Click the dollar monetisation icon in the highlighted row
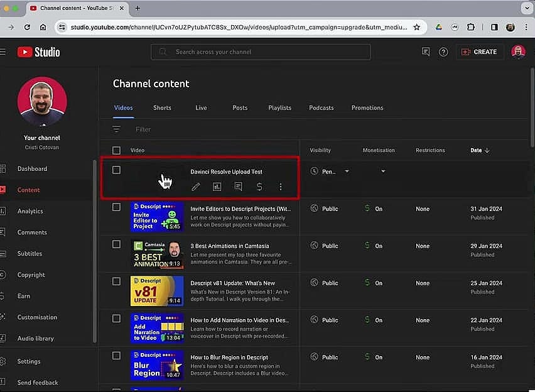 coord(259,187)
